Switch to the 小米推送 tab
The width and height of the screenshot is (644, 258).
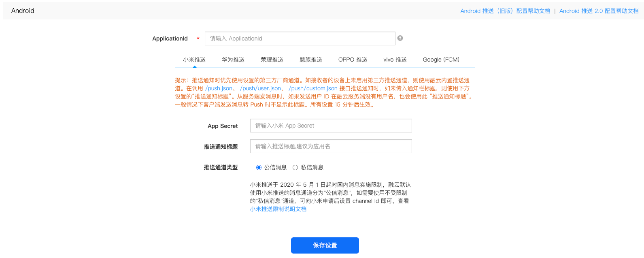194,60
